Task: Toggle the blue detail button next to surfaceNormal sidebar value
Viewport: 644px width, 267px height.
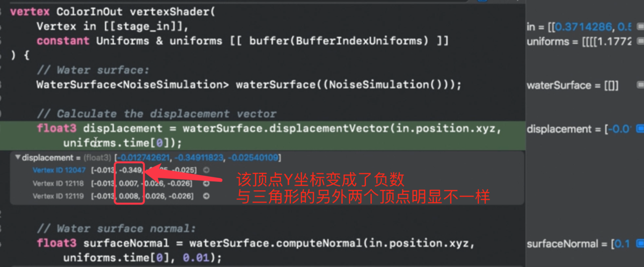Action: (x=640, y=244)
